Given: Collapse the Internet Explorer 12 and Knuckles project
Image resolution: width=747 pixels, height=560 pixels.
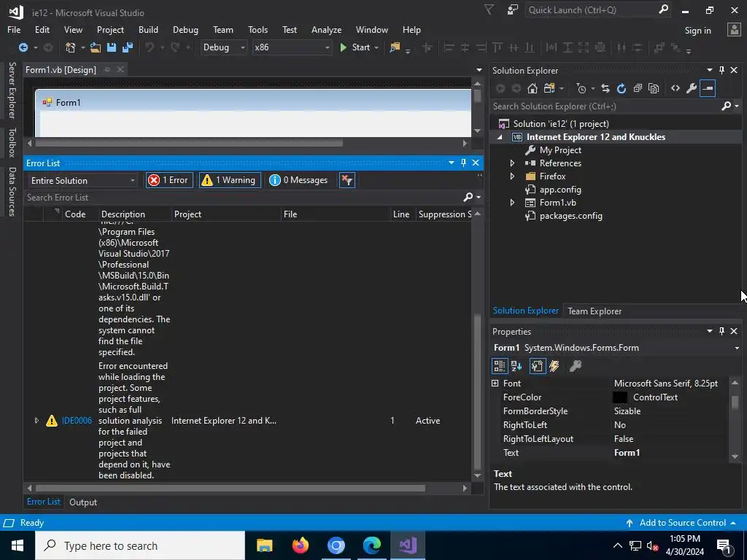Looking at the screenshot, I should click(x=500, y=137).
